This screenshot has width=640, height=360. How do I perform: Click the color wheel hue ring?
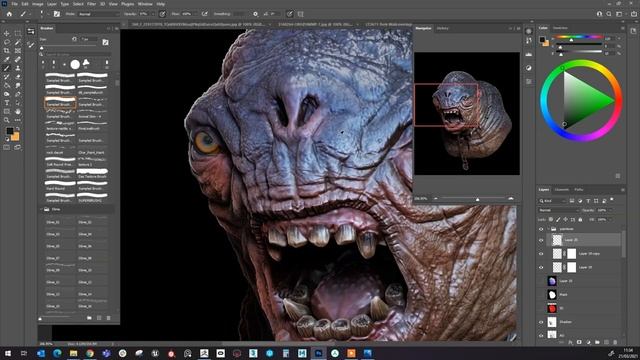coord(581,64)
